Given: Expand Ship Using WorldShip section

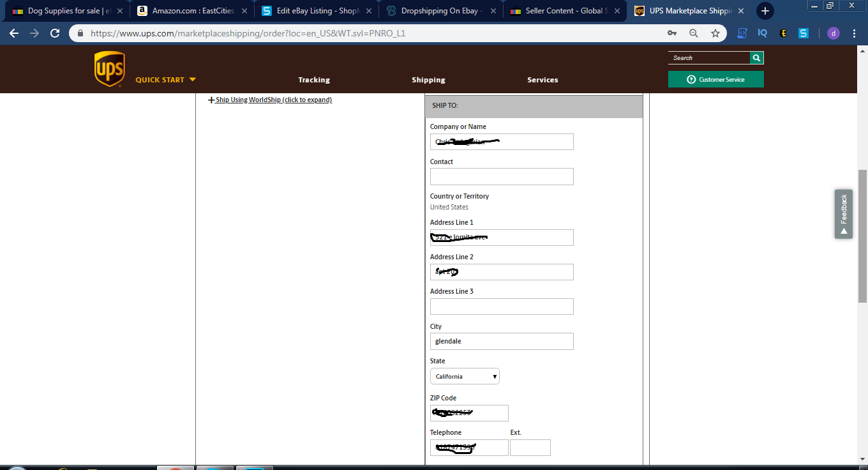Looking at the screenshot, I should click(x=270, y=100).
